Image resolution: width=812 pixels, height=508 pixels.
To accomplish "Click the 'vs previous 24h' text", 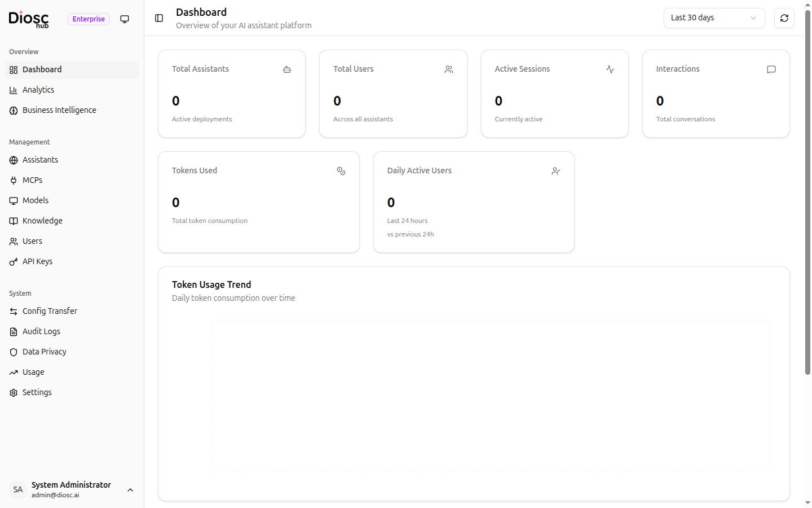I will pyautogui.click(x=411, y=234).
